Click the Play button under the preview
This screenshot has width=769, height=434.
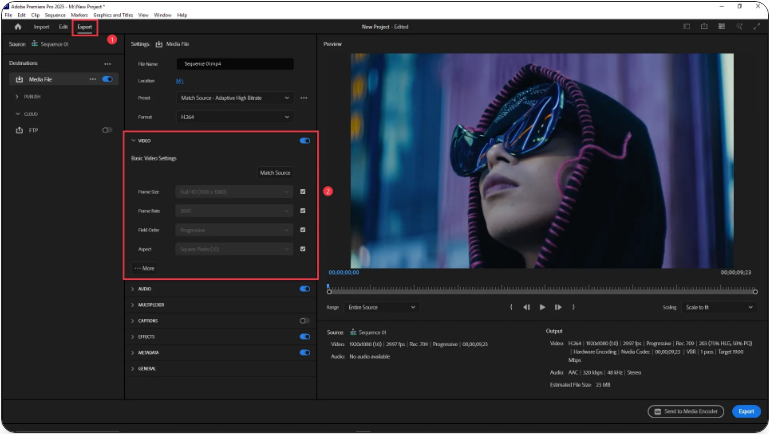[x=542, y=307]
